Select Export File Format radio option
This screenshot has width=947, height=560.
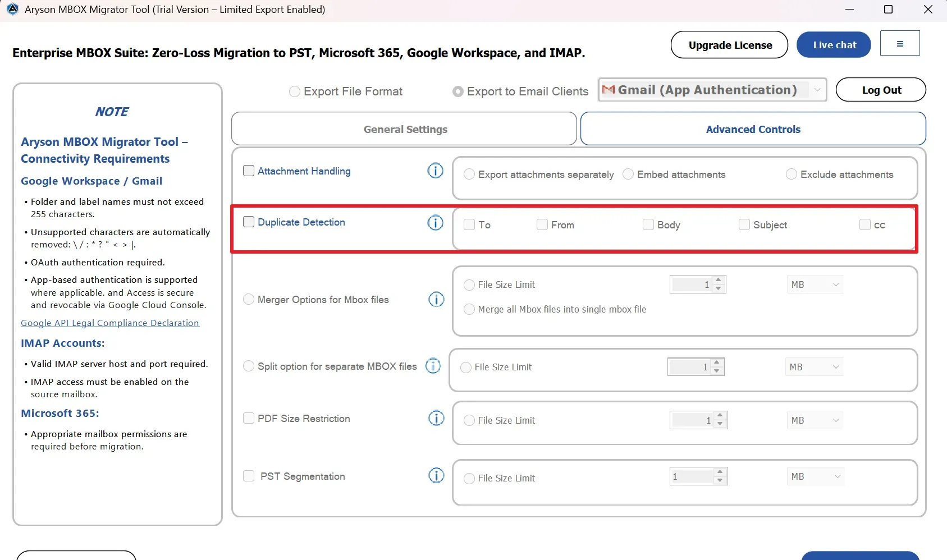pos(294,91)
